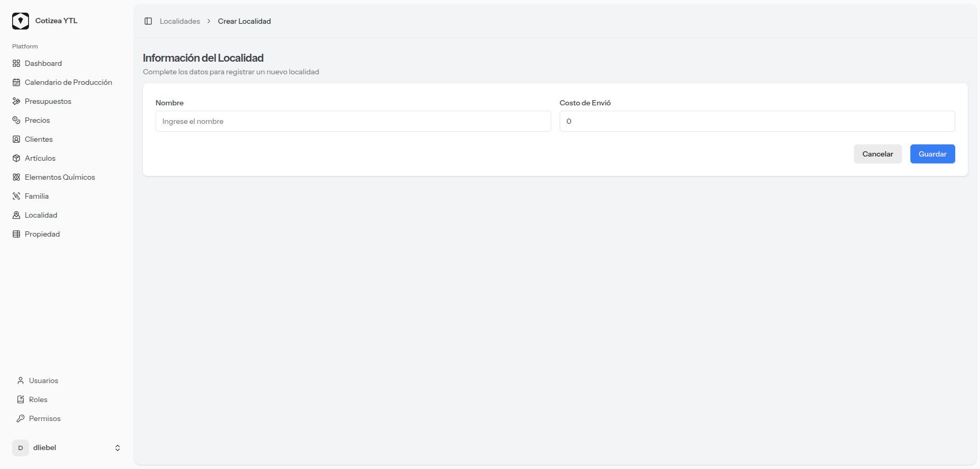Open the Usuarios page
Image resolution: width=980 pixels, height=469 pixels.
click(43, 380)
